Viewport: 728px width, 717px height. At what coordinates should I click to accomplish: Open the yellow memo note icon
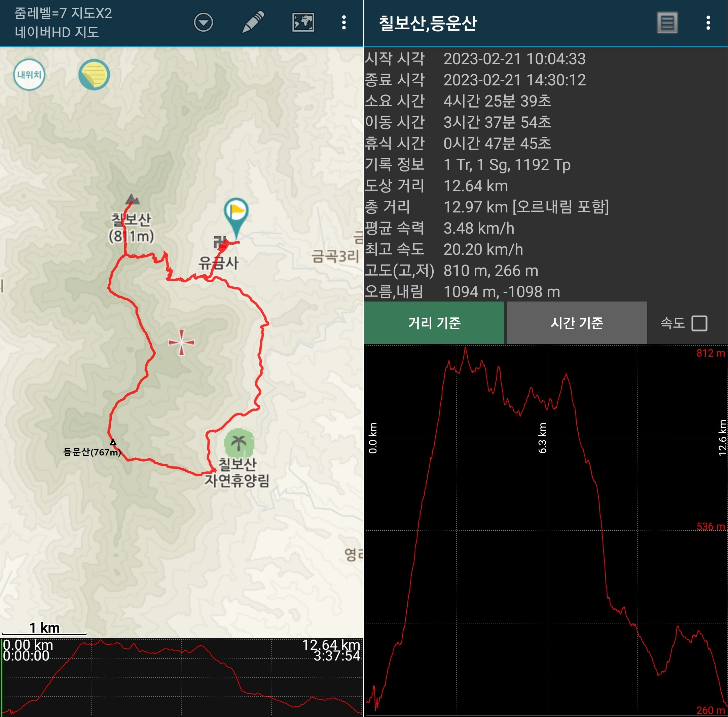click(x=94, y=75)
